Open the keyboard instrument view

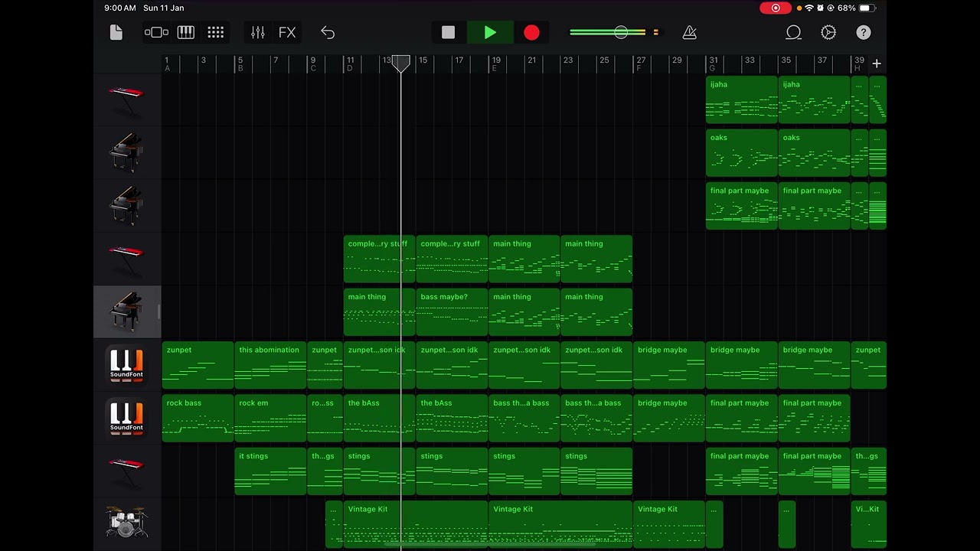click(186, 32)
